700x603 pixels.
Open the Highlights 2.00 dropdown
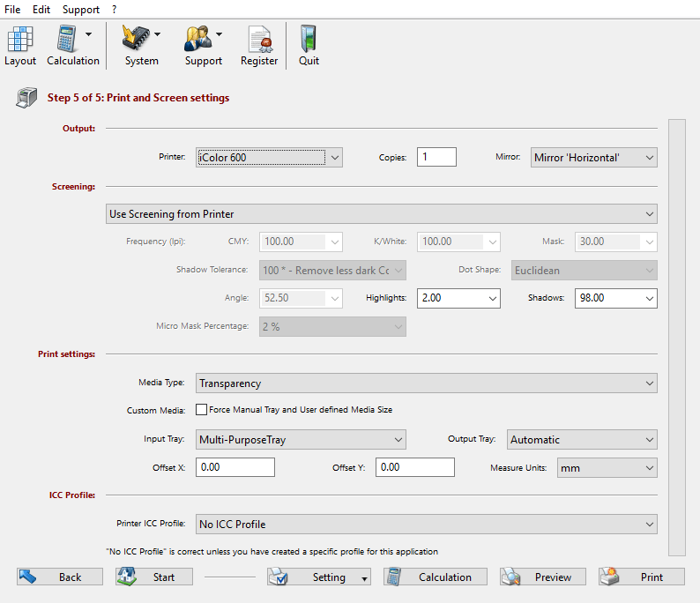(458, 298)
